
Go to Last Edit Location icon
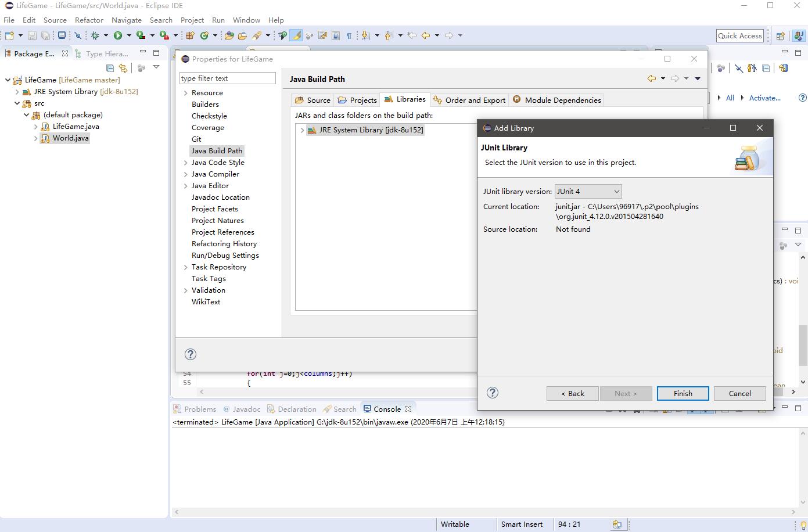[412, 35]
